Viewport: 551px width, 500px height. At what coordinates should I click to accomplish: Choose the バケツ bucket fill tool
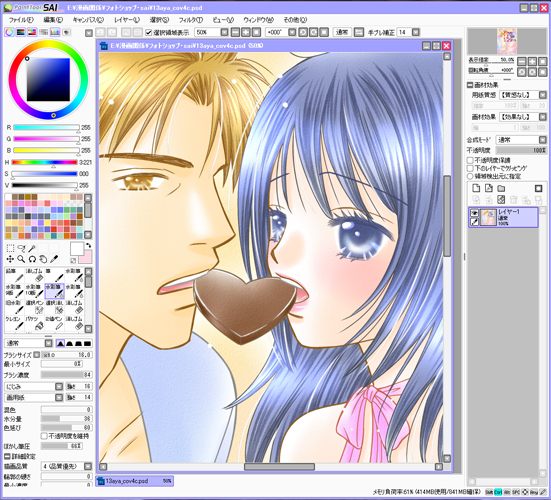click(34, 323)
